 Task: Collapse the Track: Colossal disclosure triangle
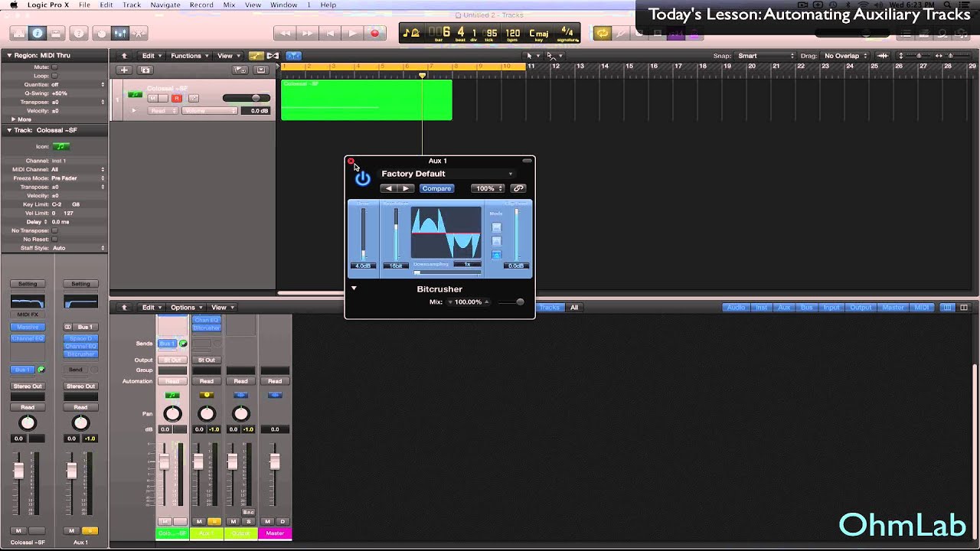[x=9, y=130]
